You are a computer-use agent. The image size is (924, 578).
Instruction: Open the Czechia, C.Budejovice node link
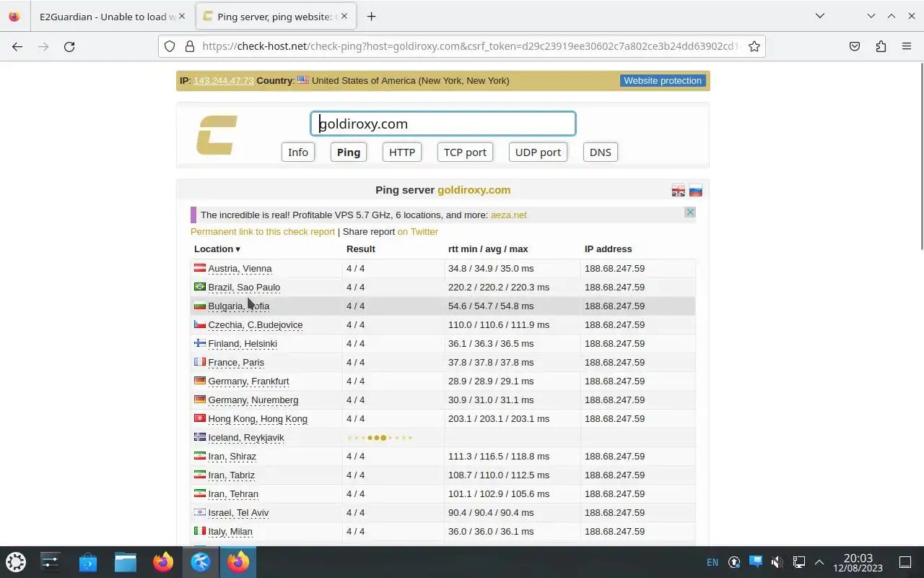pos(256,325)
